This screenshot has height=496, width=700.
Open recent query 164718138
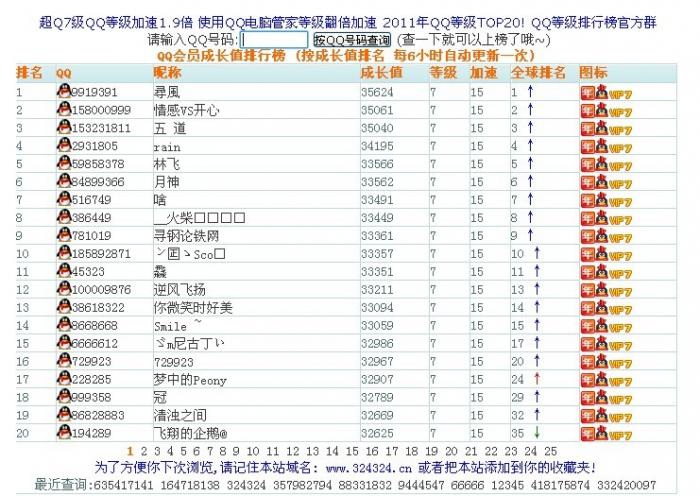click(x=190, y=485)
